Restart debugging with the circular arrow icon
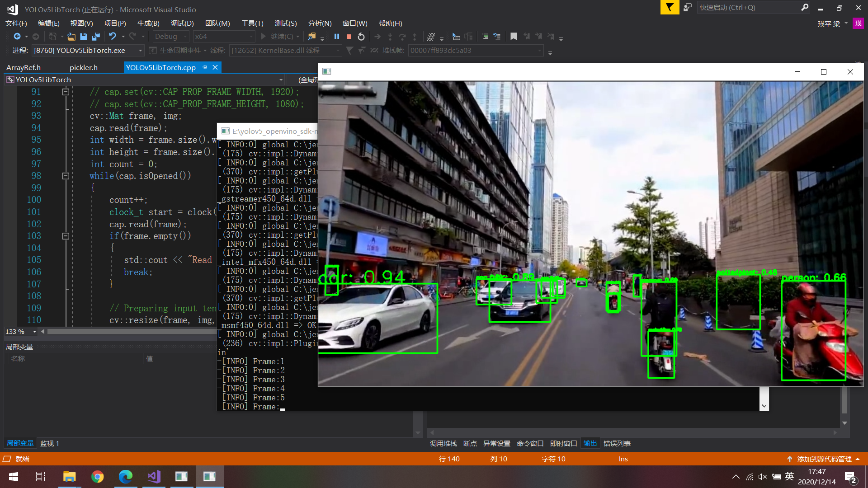The image size is (868, 488). [x=361, y=37]
